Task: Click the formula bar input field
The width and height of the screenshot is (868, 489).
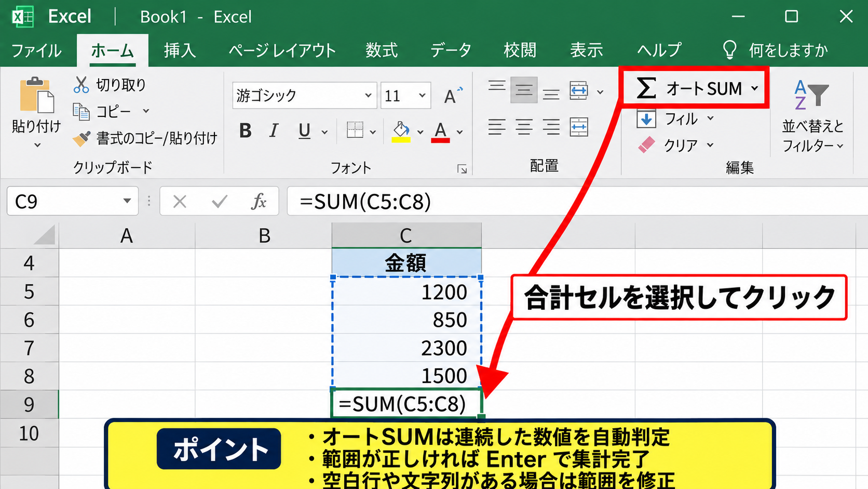Action: point(577,201)
